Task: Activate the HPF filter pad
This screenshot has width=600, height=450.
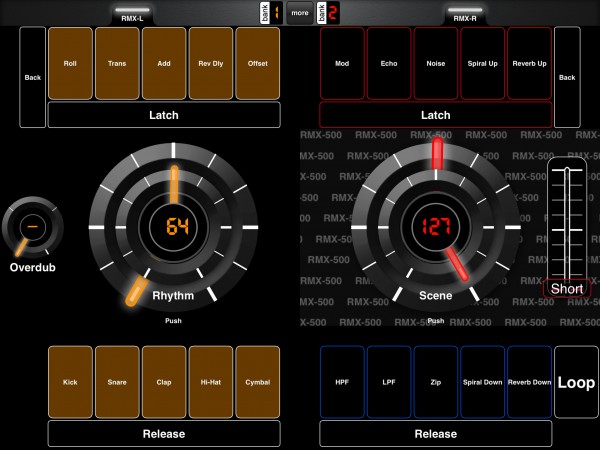Action: coord(342,382)
